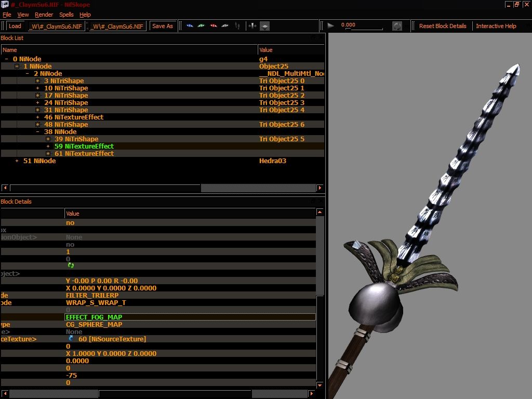The height and width of the screenshot is (399, 532).
Task: Select the 38 NiNode row
Action: pos(163,131)
